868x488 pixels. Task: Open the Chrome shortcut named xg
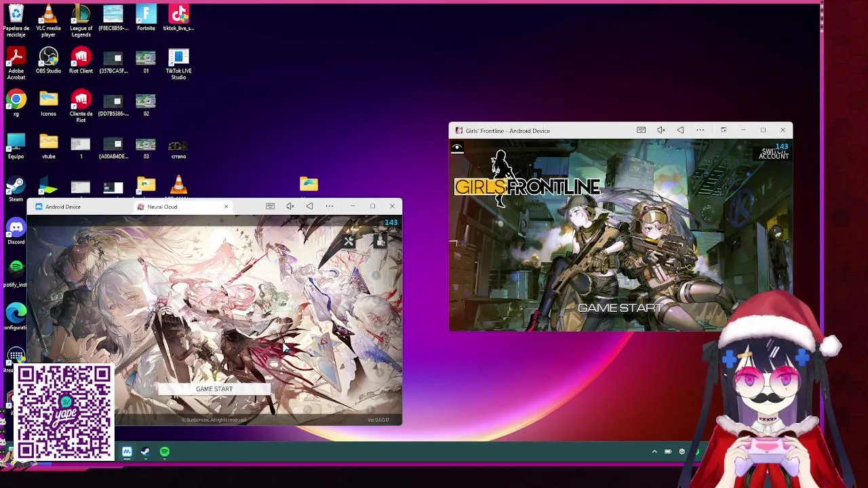(x=16, y=104)
